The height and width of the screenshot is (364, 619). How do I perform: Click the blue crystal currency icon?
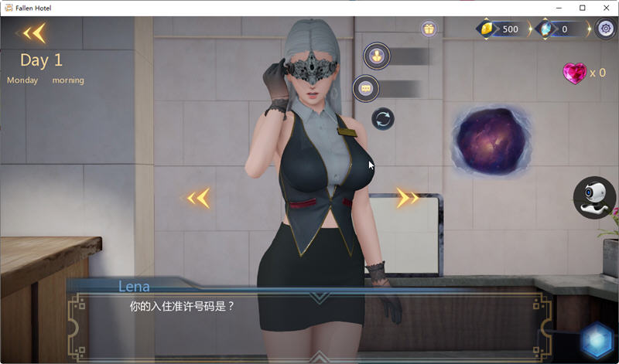[x=545, y=29]
